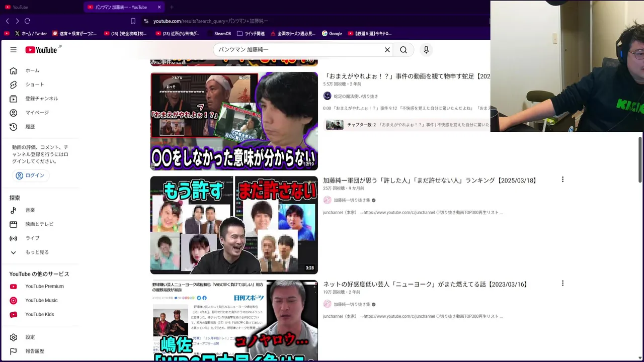This screenshot has height=362, width=644.
Task: Start voice search with microphone icon
Action: [426, 50]
